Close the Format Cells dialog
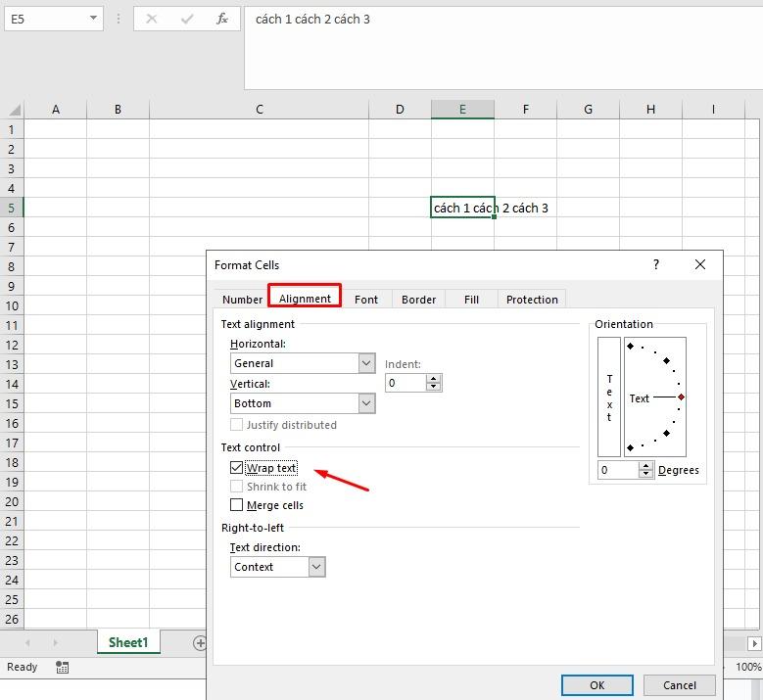Viewport: 763px width, 700px height. click(x=699, y=264)
